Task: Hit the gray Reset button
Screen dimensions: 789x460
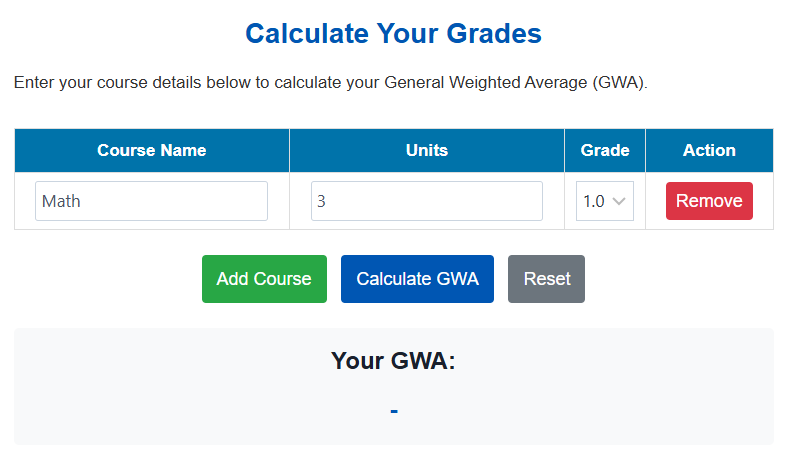Action: [x=546, y=279]
